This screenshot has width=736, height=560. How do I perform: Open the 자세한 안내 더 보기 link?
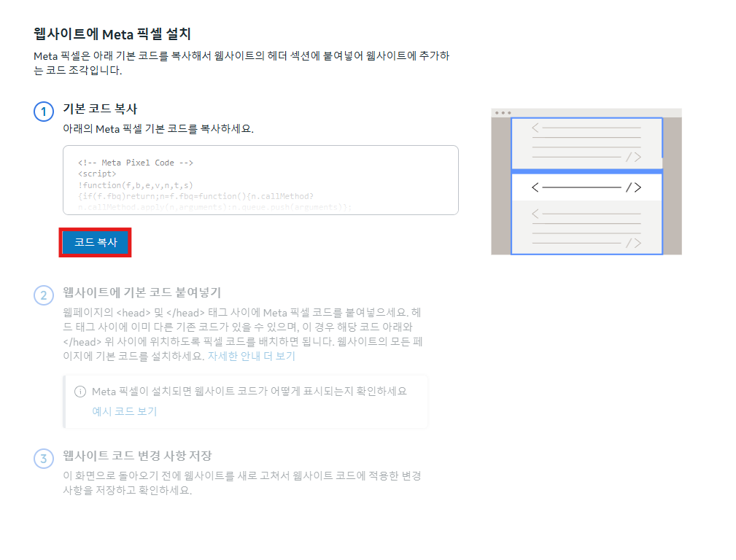coord(252,357)
